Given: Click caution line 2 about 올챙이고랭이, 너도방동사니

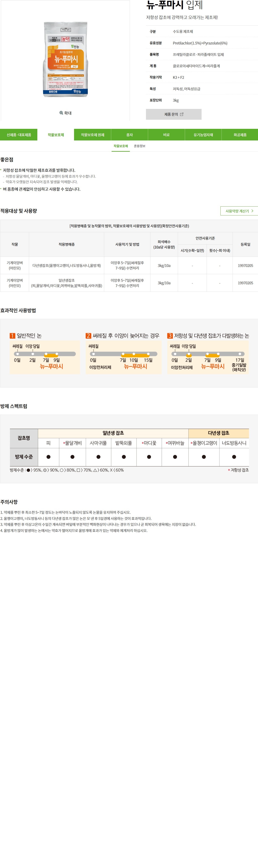Looking at the screenshot, I should 76,519.
